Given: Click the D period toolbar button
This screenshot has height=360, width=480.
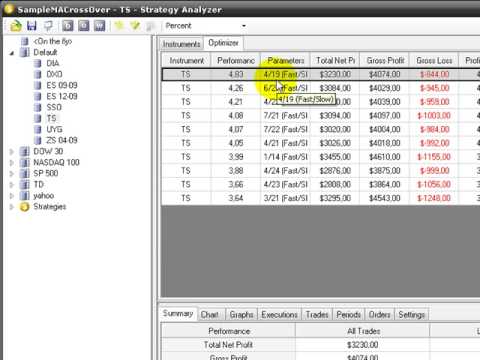Looking at the screenshot, I should [68, 26].
